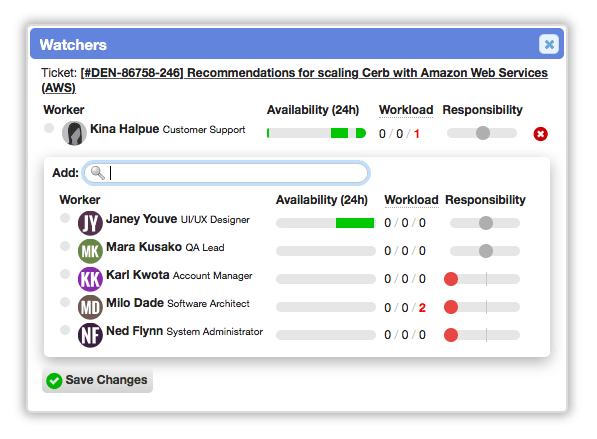The image size is (597, 439).
Task: Select the radio button beside Janey Youve
Action: 65,218
